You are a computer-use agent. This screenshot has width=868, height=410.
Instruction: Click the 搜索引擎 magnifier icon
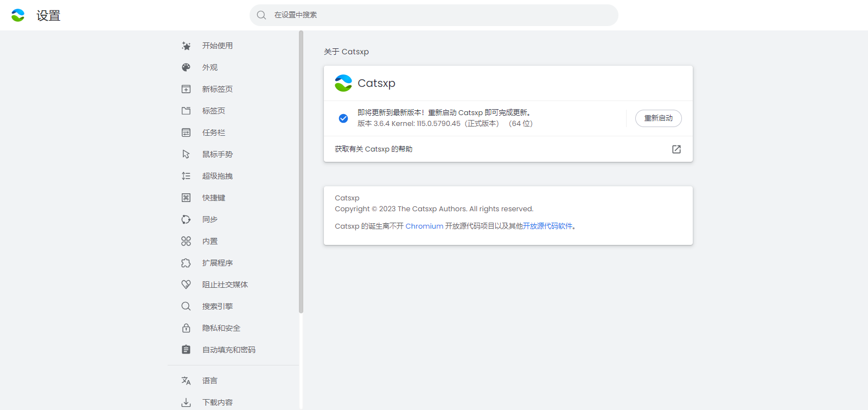[186, 306]
